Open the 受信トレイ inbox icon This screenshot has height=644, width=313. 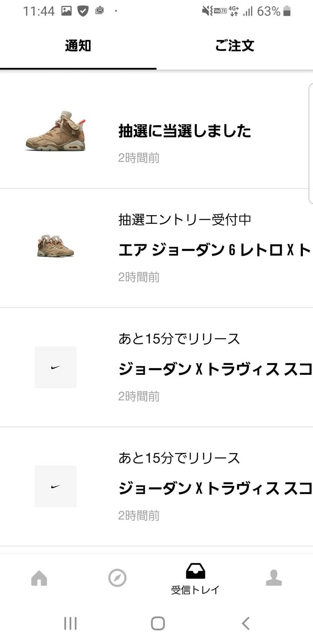195,573
